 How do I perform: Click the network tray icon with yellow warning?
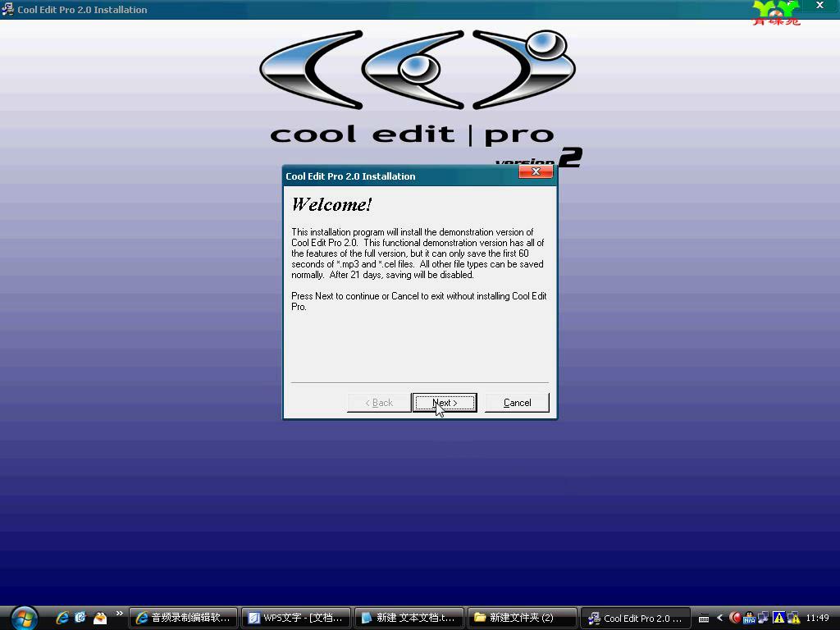pyautogui.click(x=793, y=618)
